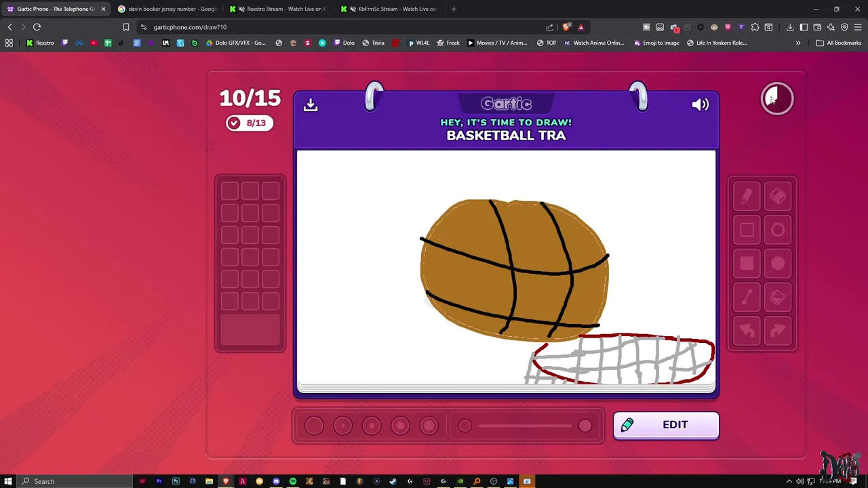Choose the empty ellipse shape tool

coord(778,230)
